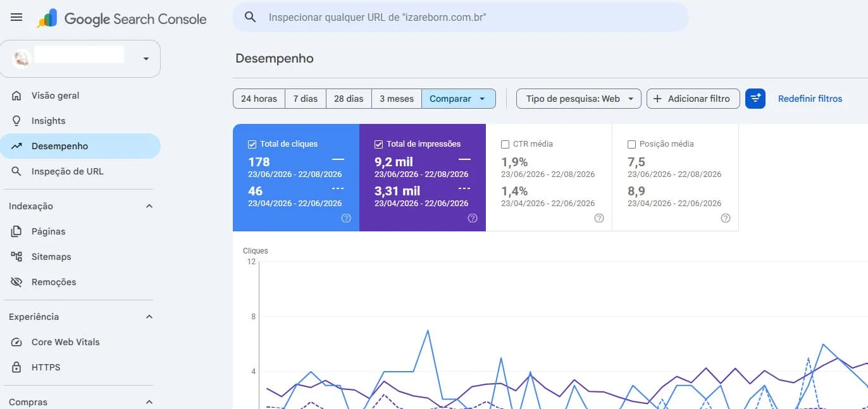Select the 7 dias date range
The height and width of the screenshot is (409, 868).
(306, 99)
